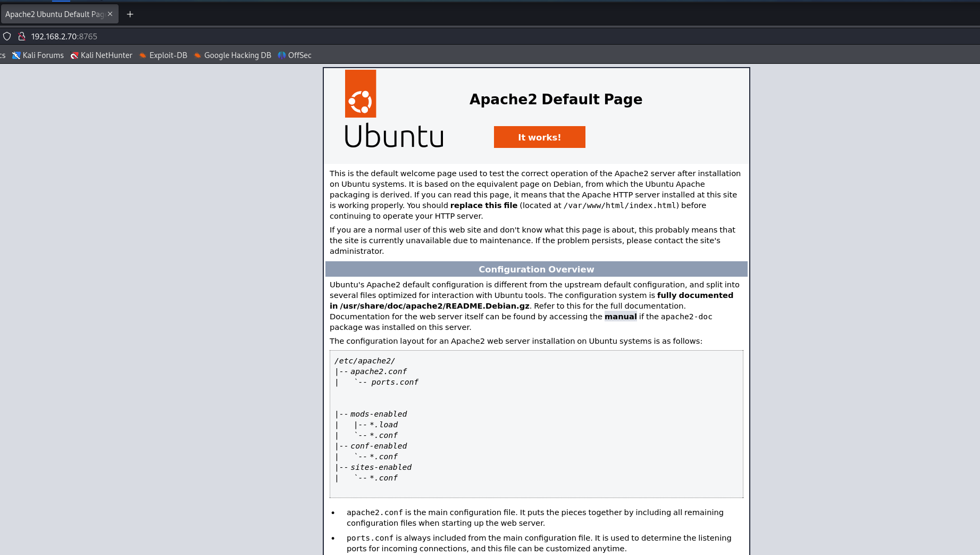Click the tracking protection shield icon

(x=7, y=36)
